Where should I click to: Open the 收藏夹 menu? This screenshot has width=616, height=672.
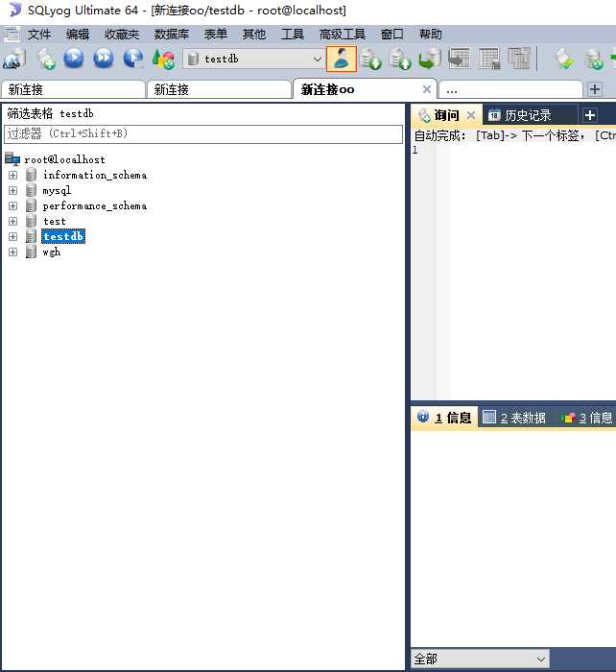pos(122,34)
